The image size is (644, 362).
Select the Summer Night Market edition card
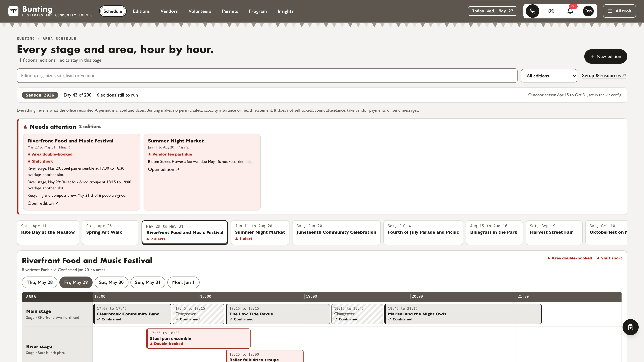click(x=260, y=232)
